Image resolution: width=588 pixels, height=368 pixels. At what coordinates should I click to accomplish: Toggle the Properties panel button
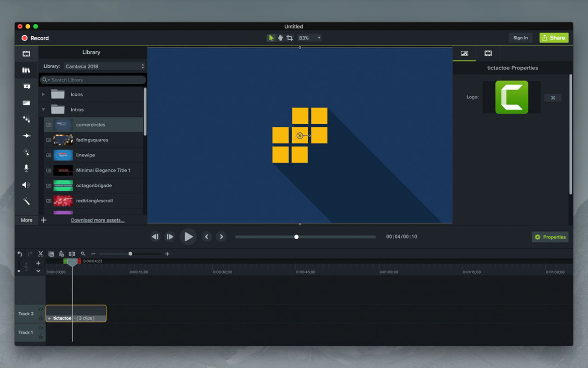[x=550, y=237]
